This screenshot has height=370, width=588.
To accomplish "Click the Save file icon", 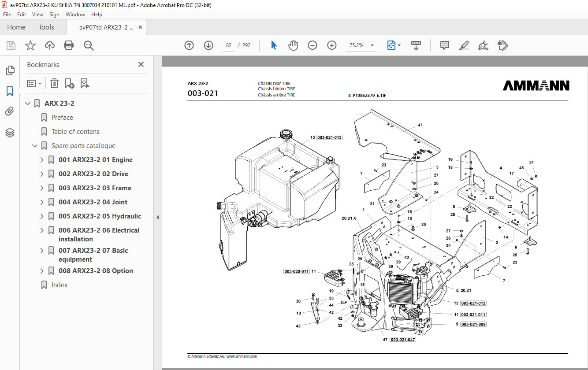I will pyautogui.click(x=11, y=45).
